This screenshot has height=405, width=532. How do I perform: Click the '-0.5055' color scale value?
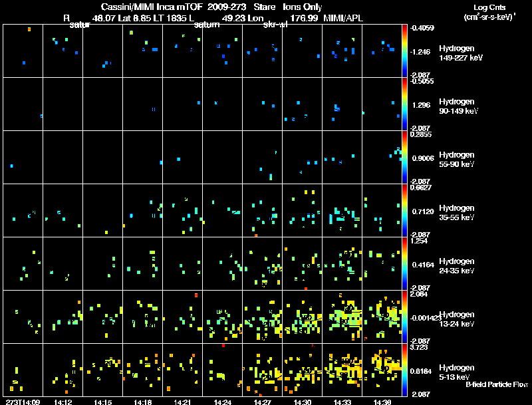click(422, 81)
